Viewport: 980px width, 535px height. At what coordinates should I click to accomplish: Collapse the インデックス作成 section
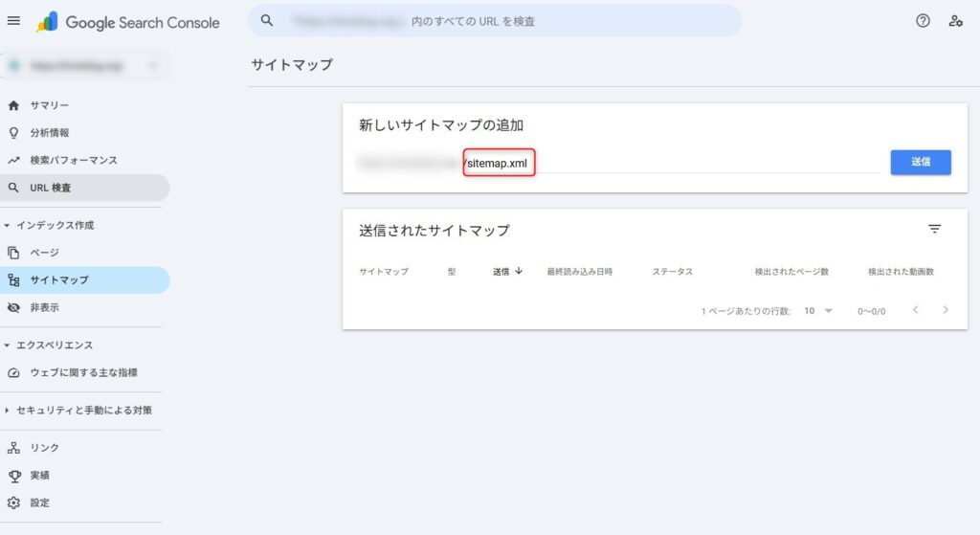point(9,226)
